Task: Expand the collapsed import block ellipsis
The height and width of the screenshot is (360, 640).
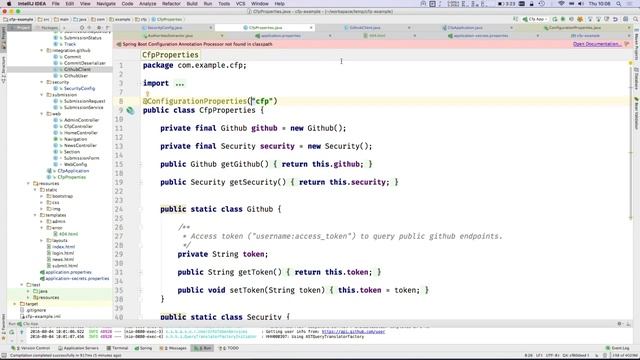Action: point(180,83)
